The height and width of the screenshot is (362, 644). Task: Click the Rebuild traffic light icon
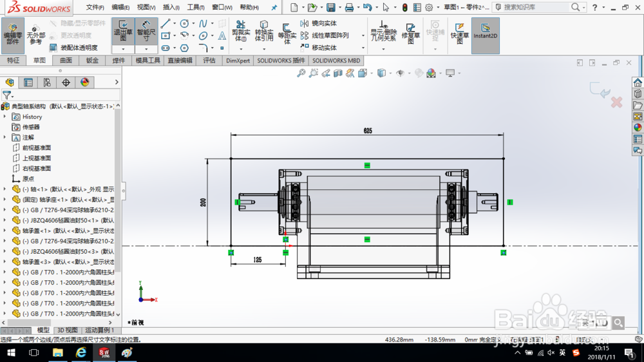click(404, 7)
